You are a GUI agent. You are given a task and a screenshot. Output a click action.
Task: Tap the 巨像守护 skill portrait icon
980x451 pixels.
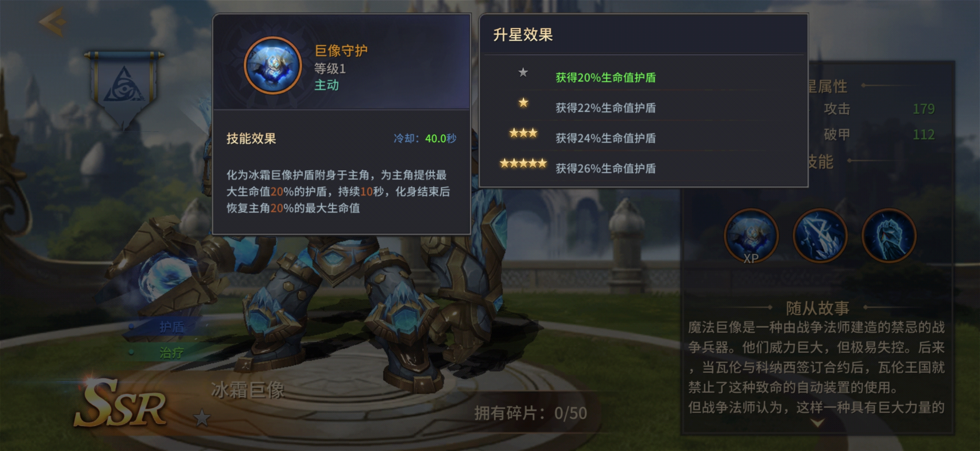tap(273, 65)
